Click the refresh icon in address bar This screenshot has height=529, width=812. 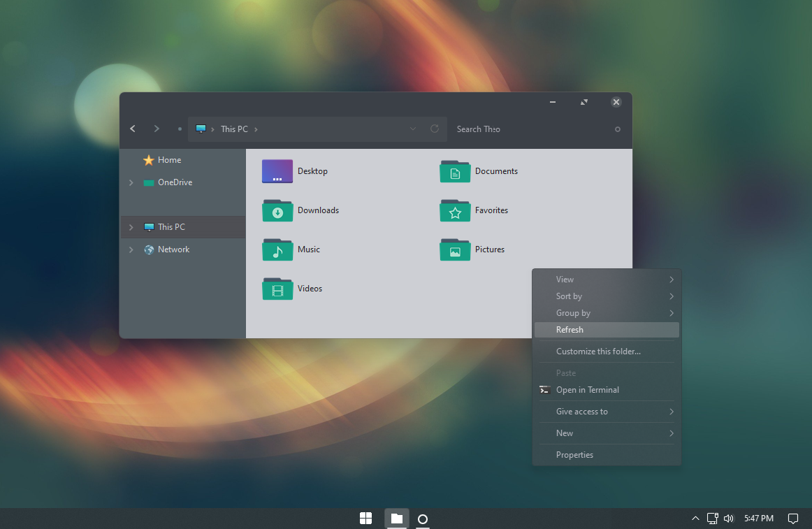point(435,129)
